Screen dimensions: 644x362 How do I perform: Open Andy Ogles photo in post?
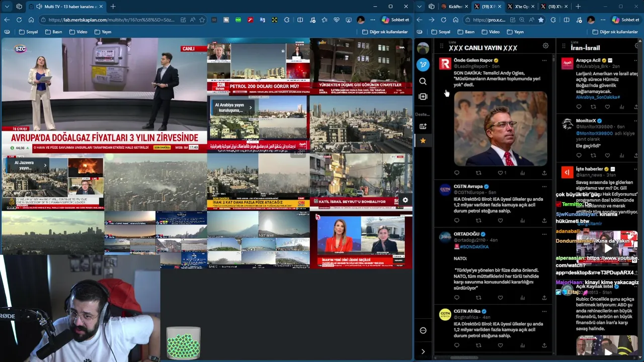(501, 128)
